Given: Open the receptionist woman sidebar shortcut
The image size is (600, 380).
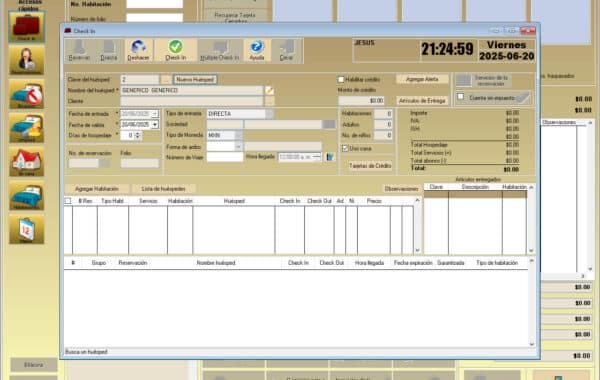Looking at the screenshot, I should pyautogui.click(x=26, y=60).
